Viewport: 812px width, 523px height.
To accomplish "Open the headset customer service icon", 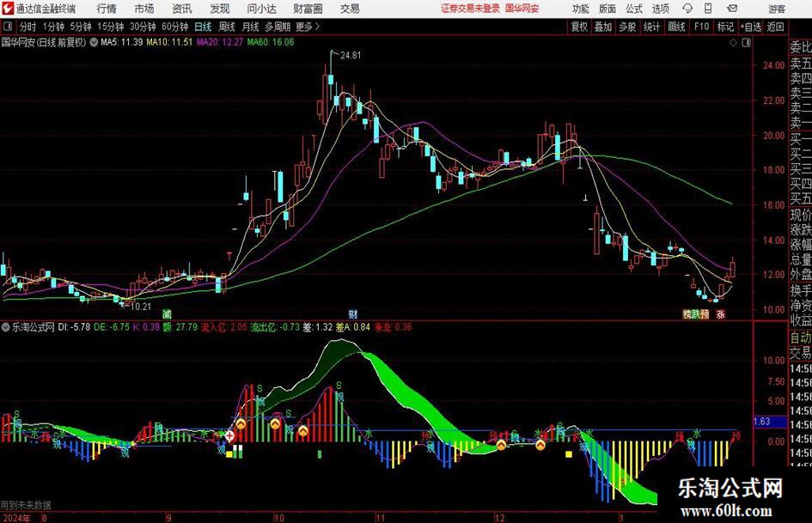I will (687, 9).
